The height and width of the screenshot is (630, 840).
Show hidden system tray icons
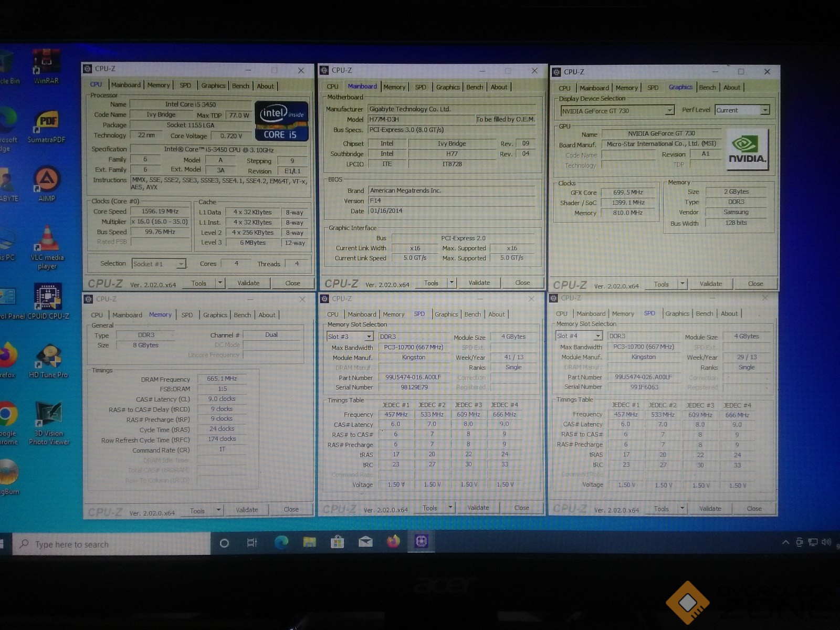(785, 542)
